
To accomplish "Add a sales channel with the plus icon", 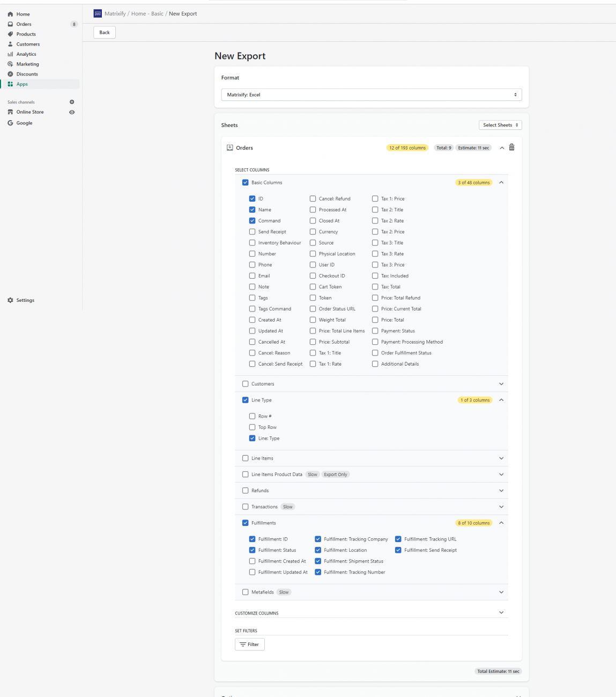I will tap(72, 102).
